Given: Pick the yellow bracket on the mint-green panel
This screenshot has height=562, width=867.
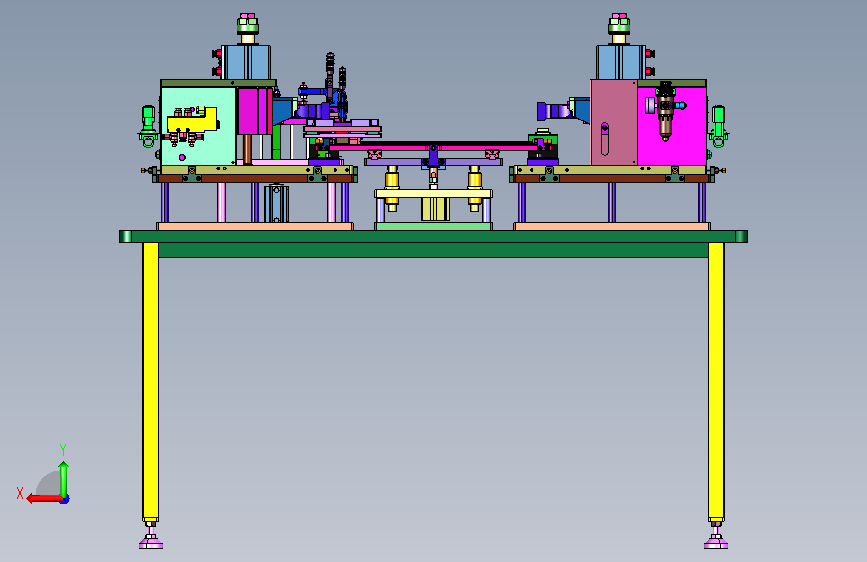Looking at the screenshot, I should [192, 119].
